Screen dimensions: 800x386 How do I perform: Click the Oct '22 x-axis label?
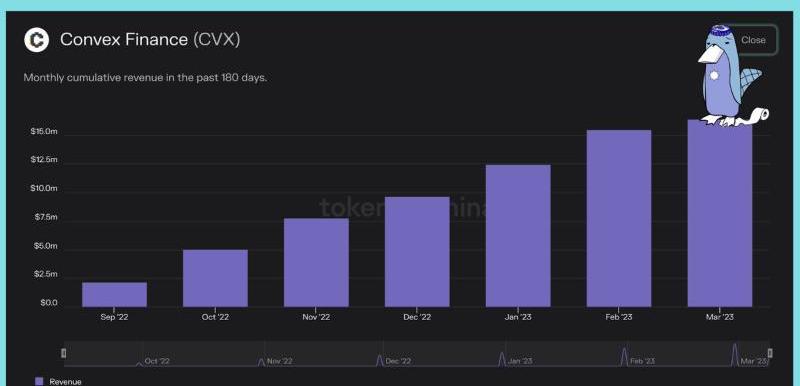click(x=215, y=317)
